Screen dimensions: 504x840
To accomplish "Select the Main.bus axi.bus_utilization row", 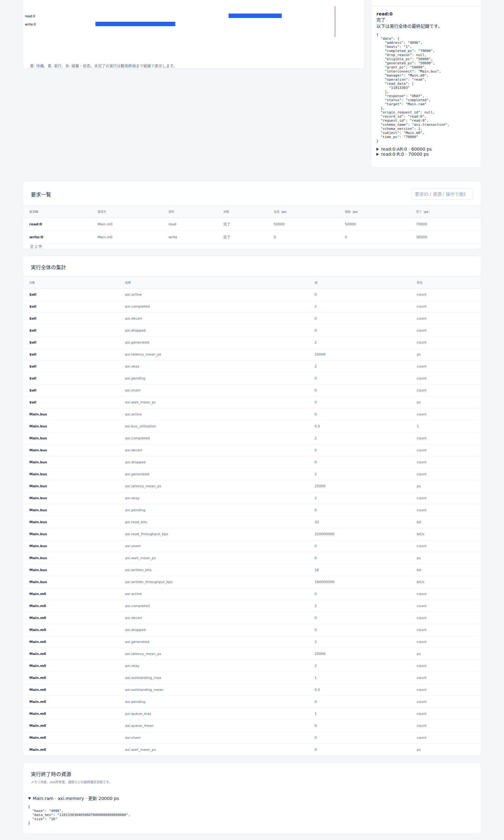I will pos(252,426).
